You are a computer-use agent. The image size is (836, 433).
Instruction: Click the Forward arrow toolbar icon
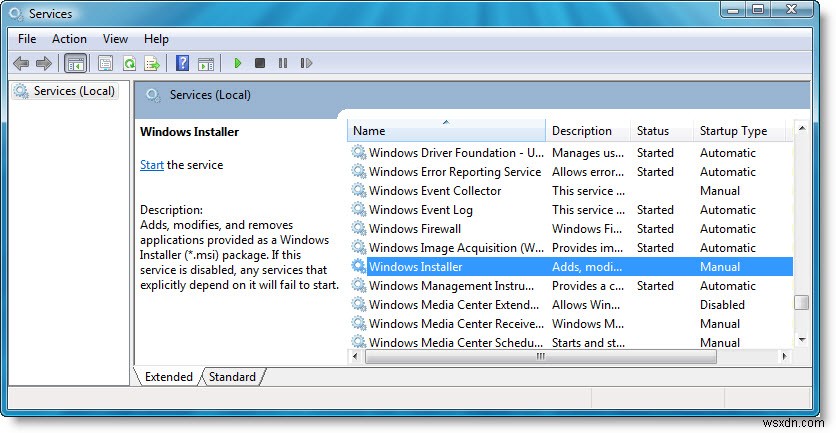coord(44,63)
